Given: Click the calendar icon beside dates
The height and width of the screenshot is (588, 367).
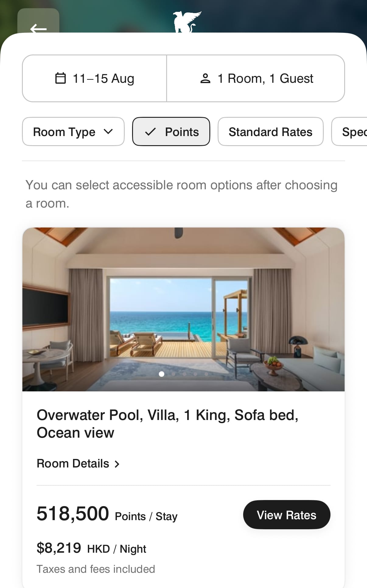Looking at the screenshot, I should pyautogui.click(x=60, y=78).
